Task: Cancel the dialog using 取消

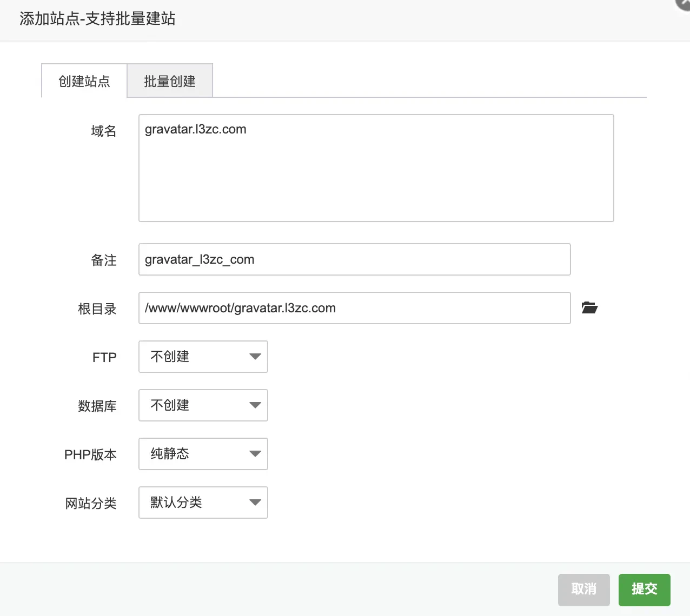Action: pyautogui.click(x=583, y=590)
